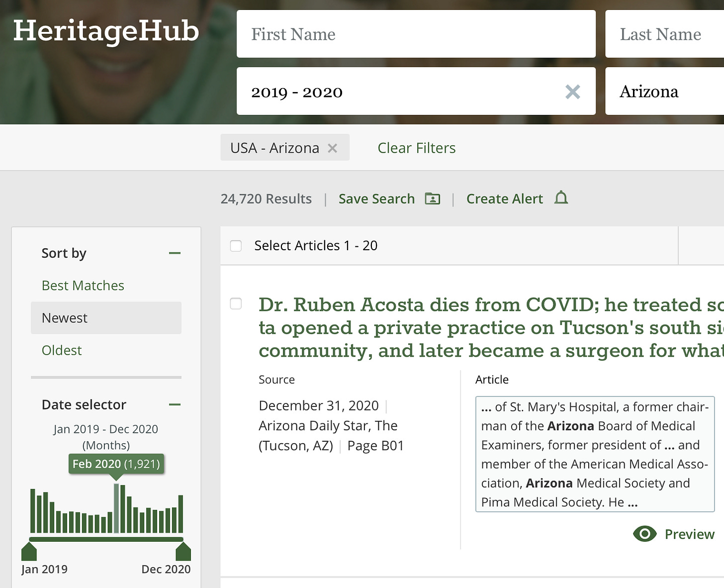This screenshot has width=724, height=588.
Task: Click the Dec 2020 slider handle
Action: pos(183,551)
